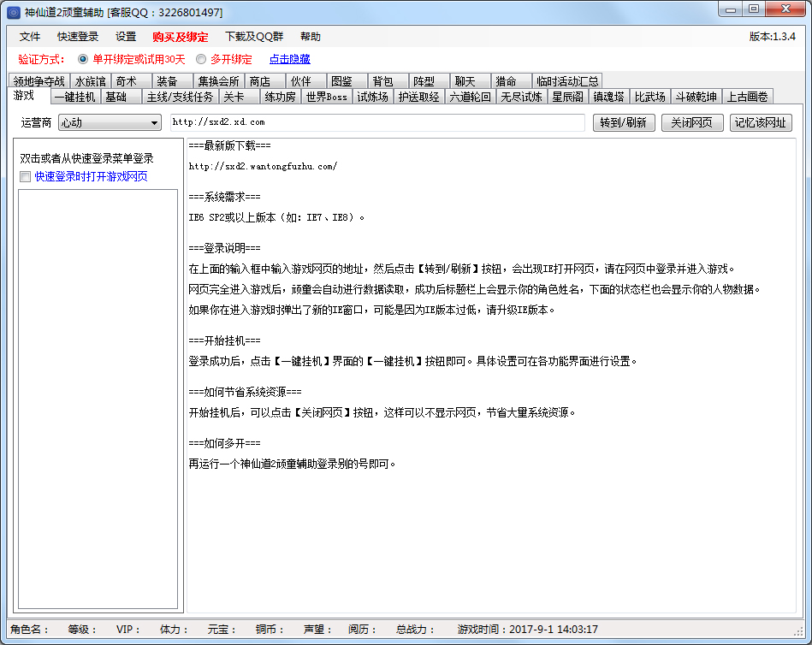The width and height of the screenshot is (812, 645).
Task: Open the 下载及QQ群 menu
Action: point(254,37)
